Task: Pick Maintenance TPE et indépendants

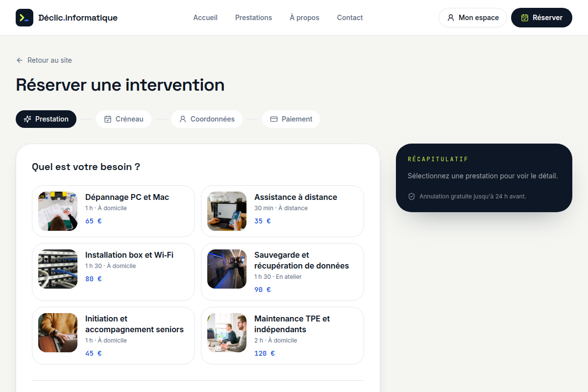Action: tap(282, 336)
